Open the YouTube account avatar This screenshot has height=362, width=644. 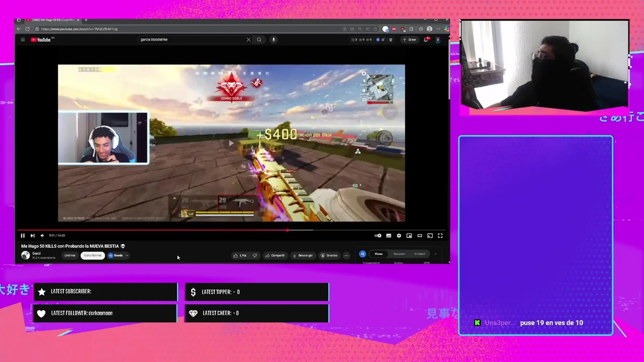(x=438, y=40)
